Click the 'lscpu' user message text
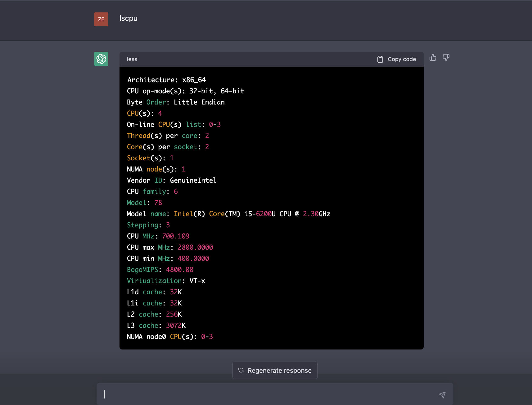 coord(128,18)
